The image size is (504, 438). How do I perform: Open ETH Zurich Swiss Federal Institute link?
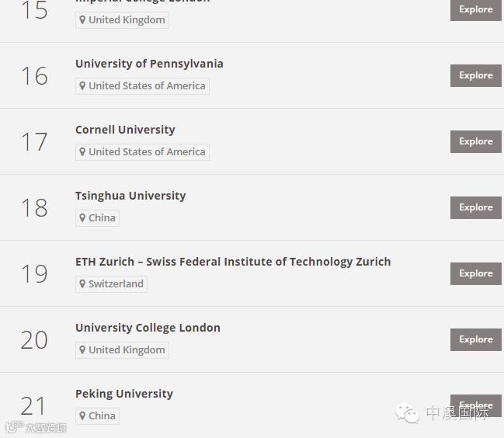pos(233,262)
